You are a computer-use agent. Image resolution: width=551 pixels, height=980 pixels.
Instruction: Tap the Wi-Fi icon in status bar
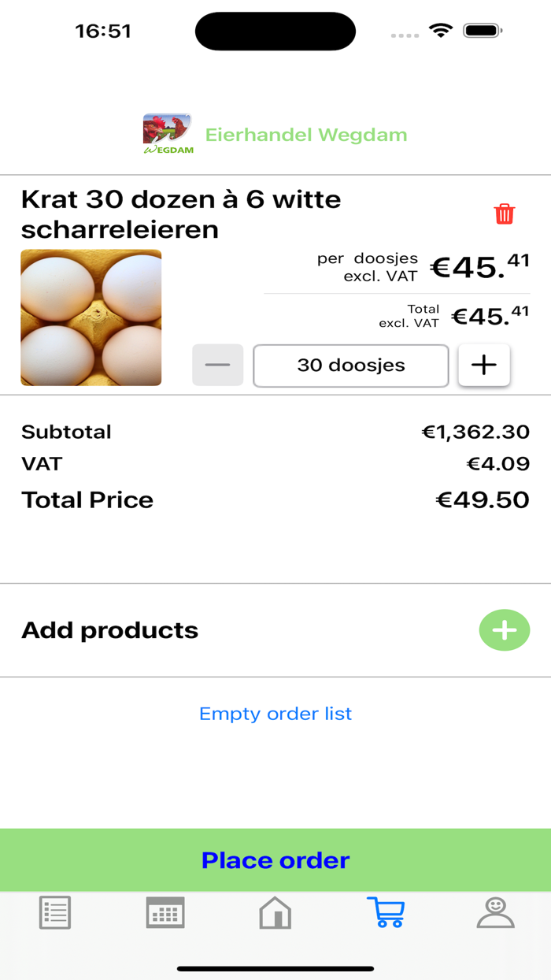pos(440,31)
